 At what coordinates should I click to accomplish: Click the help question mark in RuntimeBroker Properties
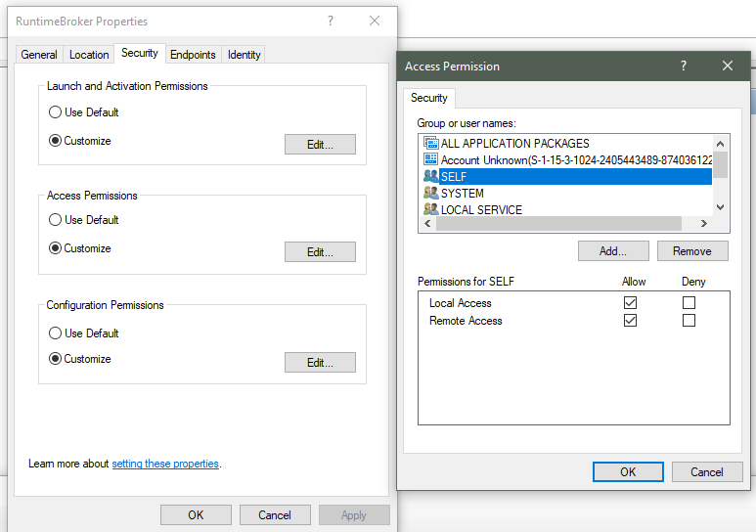tap(331, 21)
